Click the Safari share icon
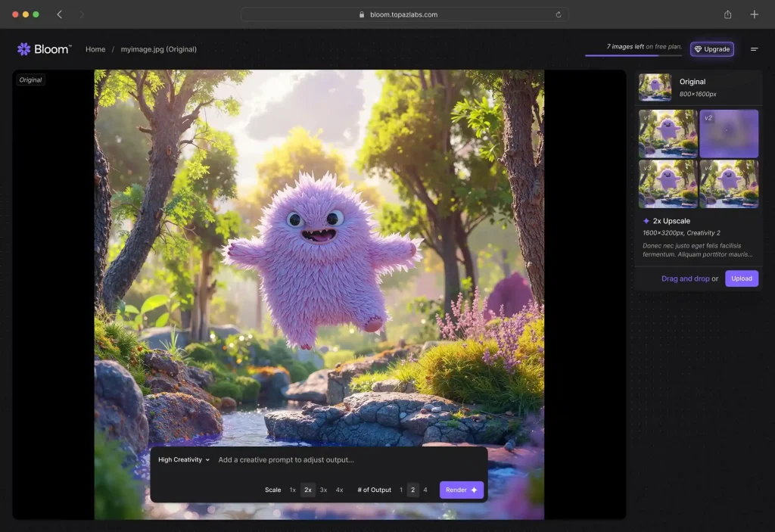The width and height of the screenshot is (775, 532). (727, 14)
